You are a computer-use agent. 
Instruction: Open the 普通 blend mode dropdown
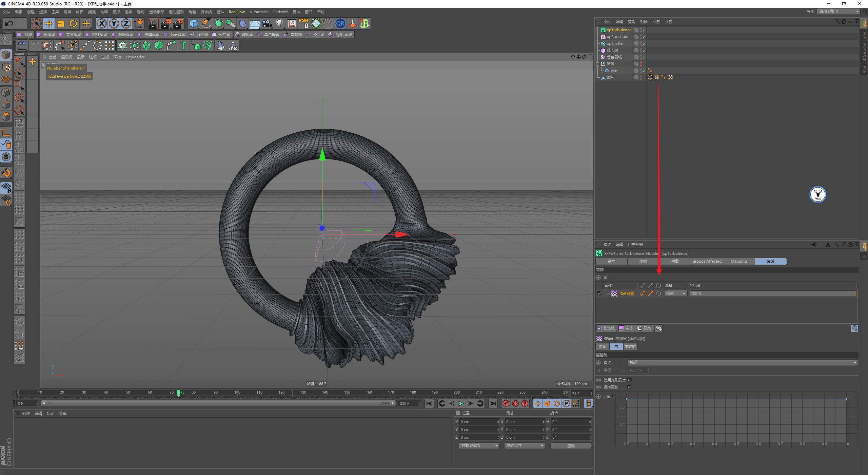click(x=675, y=293)
